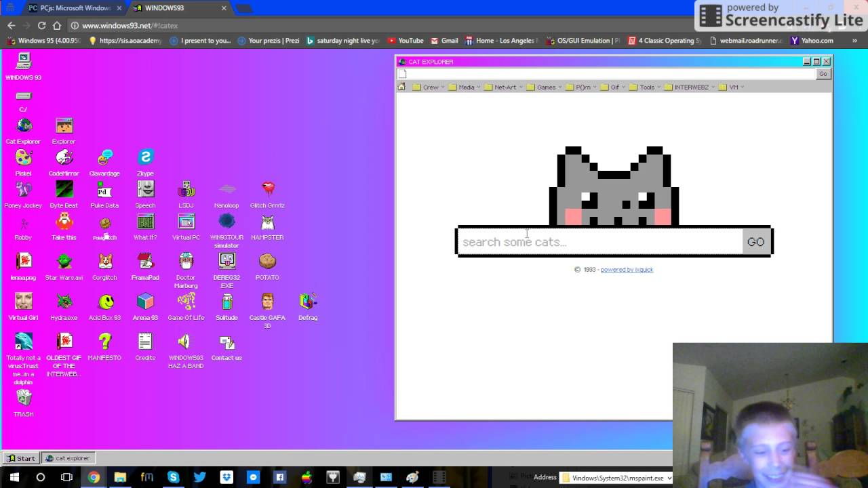
Task: Open the YouTube bookmark
Action: (405, 41)
